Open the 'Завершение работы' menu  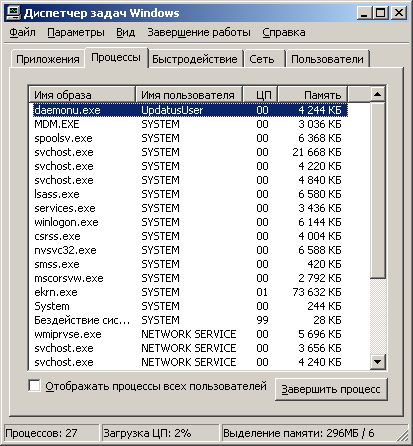tap(199, 32)
